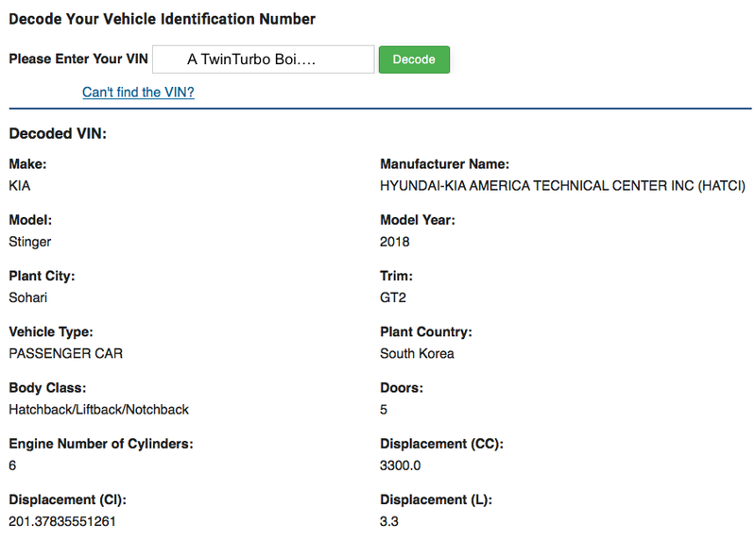The image size is (756, 541).
Task: Click the "Displacement (CC):" label
Action: (442, 444)
